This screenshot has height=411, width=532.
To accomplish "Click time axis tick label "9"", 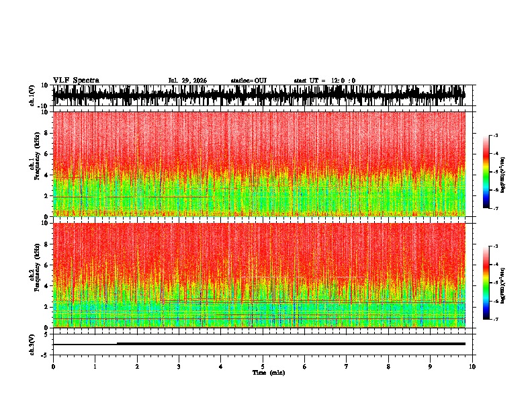I will click(430, 367).
